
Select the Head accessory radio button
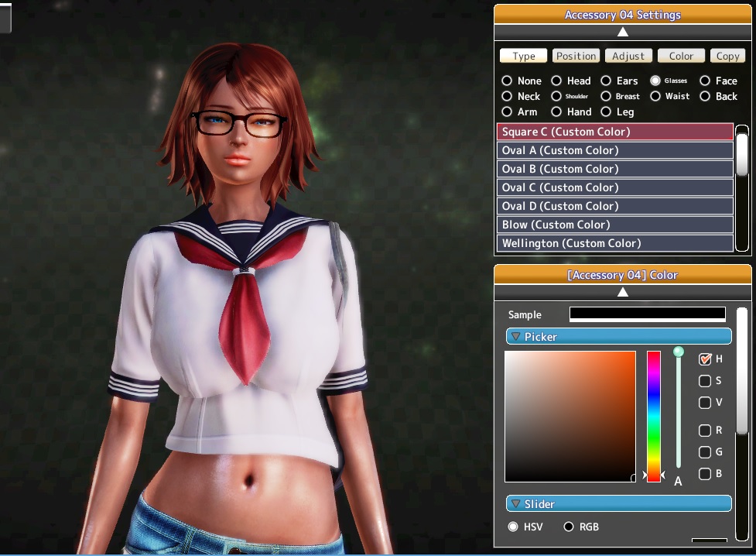click(x=556, y=81)
